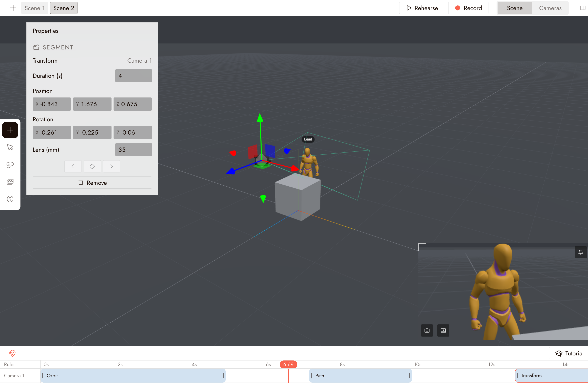Screen dimensions: 588x385
Task: Remove the selected segment
Action: coord(92,183)
